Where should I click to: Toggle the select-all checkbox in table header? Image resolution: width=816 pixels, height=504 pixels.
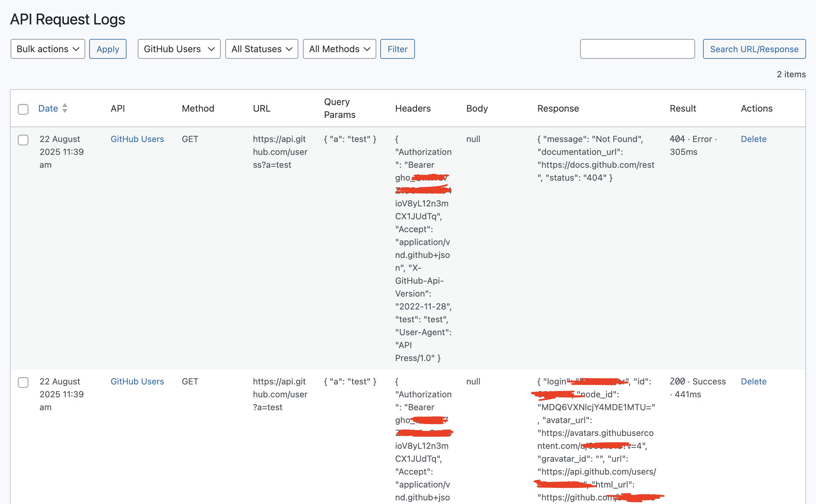(x=23, y=109)
